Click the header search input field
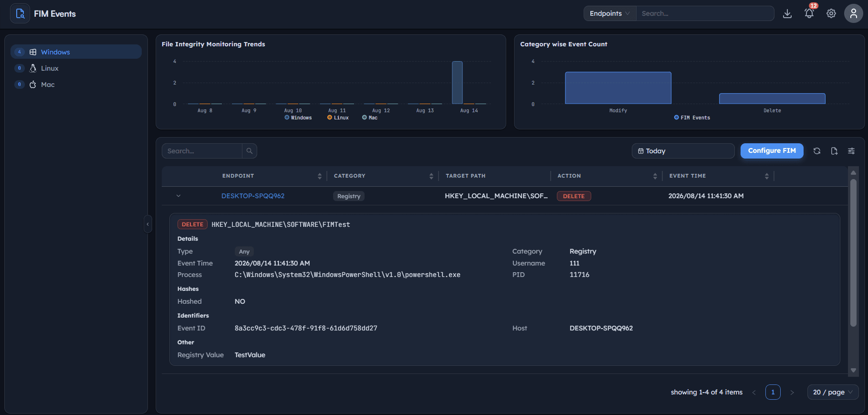The height and width of the screenshot is (415, 868). (705, 13)
